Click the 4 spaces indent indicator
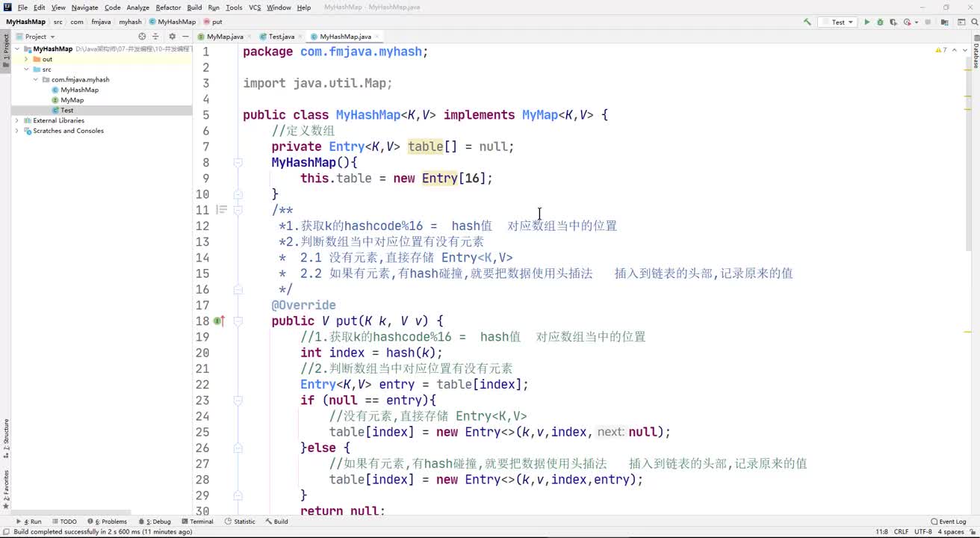The height and width of the screenshot is (538, 980). 951,532
